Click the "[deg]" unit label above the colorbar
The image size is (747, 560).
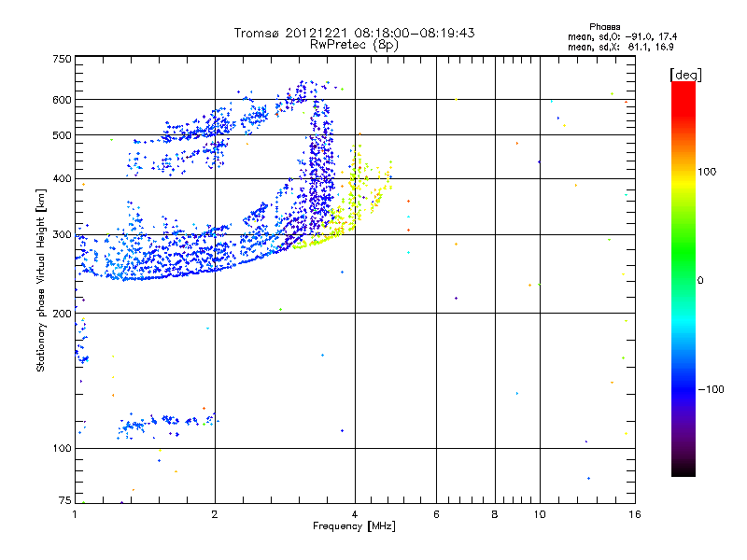(685, 75)
